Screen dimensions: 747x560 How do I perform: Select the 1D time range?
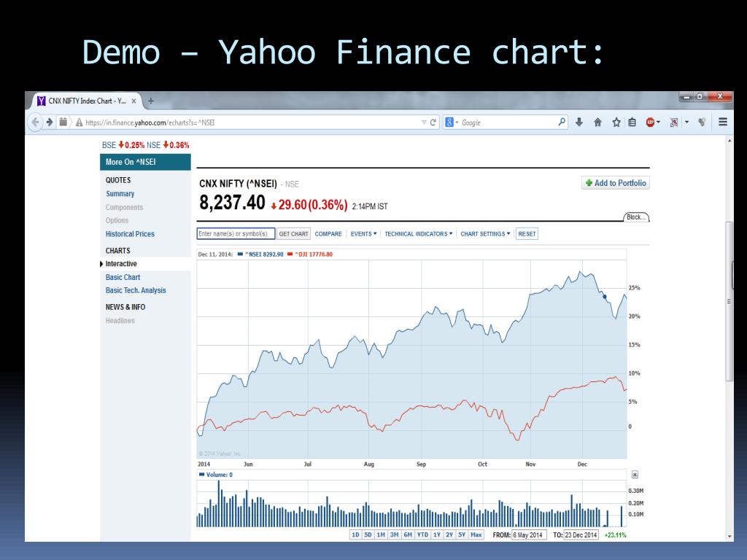coord(355,534)
